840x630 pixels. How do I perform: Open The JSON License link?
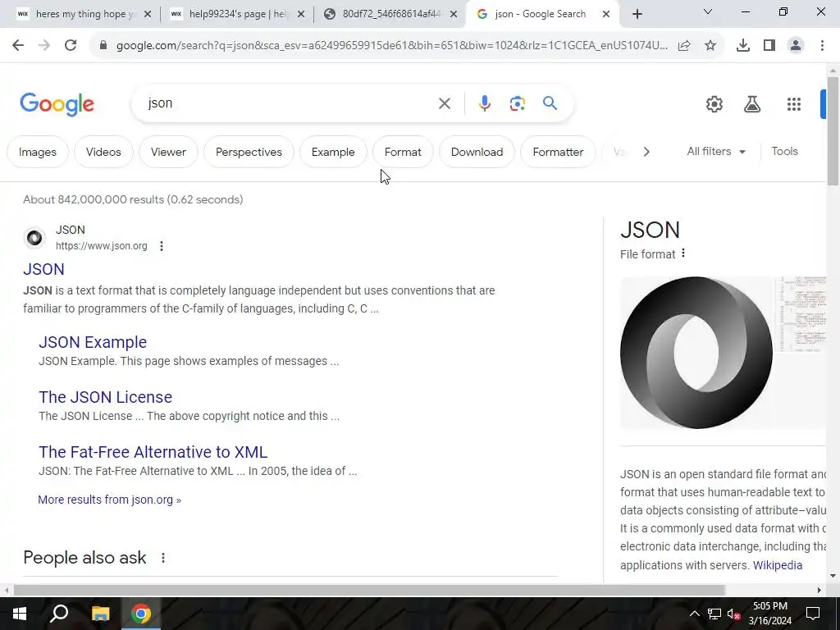[x=106, y=397]
